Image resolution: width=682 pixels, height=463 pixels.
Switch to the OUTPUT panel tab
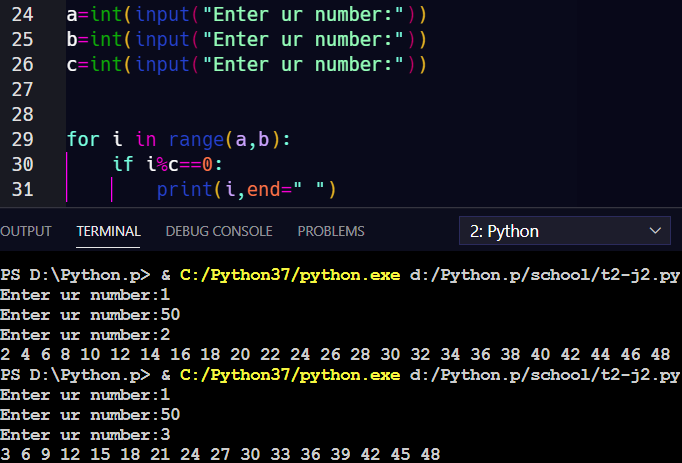[26, 231]
